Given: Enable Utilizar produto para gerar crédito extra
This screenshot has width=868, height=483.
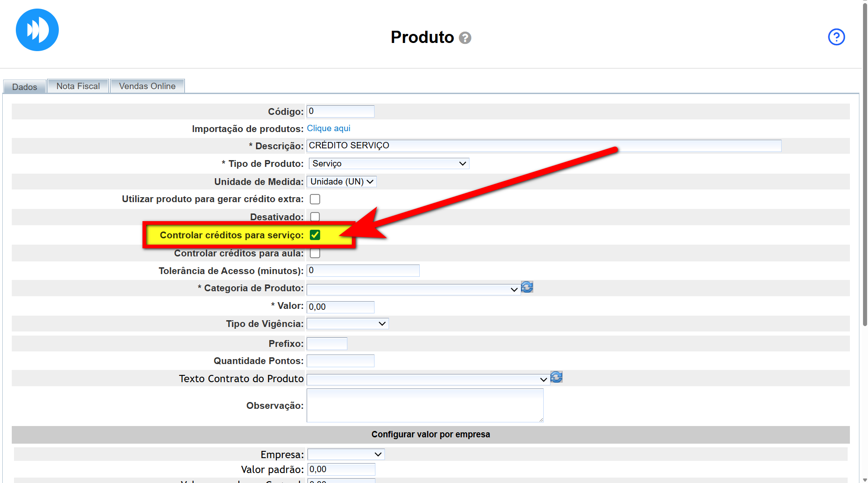Looking at the screenshot, I should [x=315, y=199].
